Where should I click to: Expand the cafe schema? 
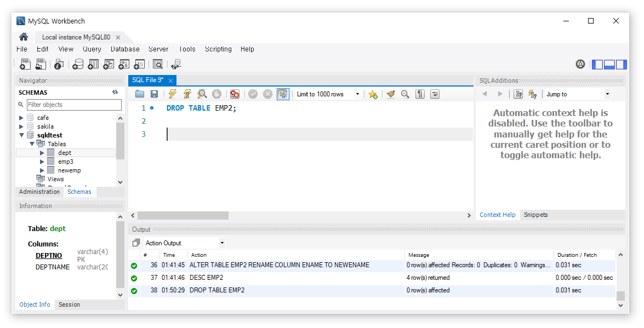click(x=21, y=118)
